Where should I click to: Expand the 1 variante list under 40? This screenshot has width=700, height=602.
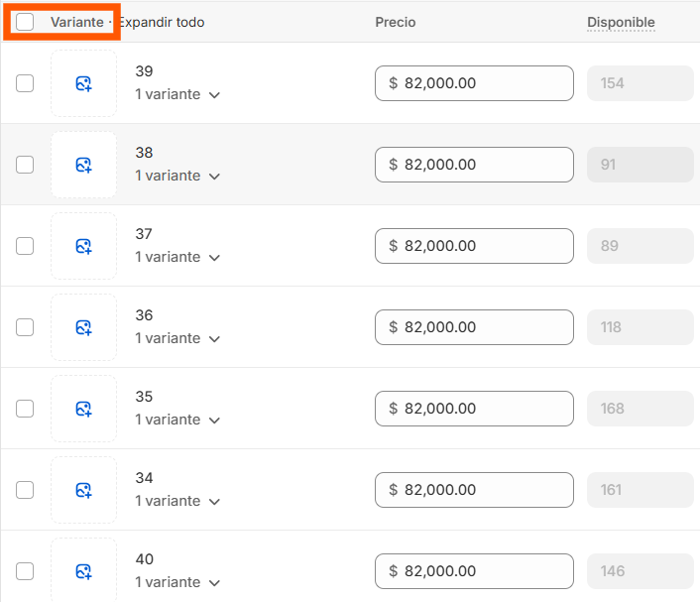click(177, 582)
